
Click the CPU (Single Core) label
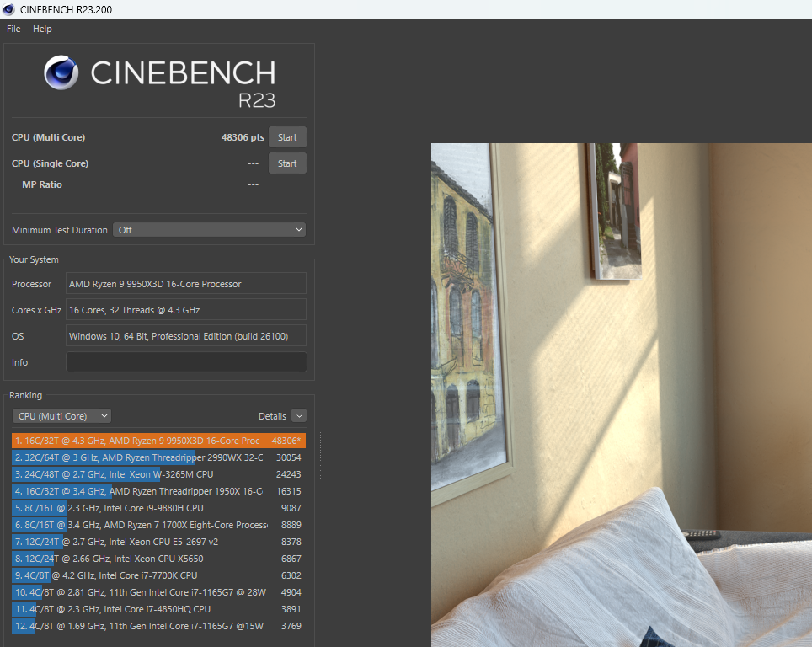coord(50,163)
